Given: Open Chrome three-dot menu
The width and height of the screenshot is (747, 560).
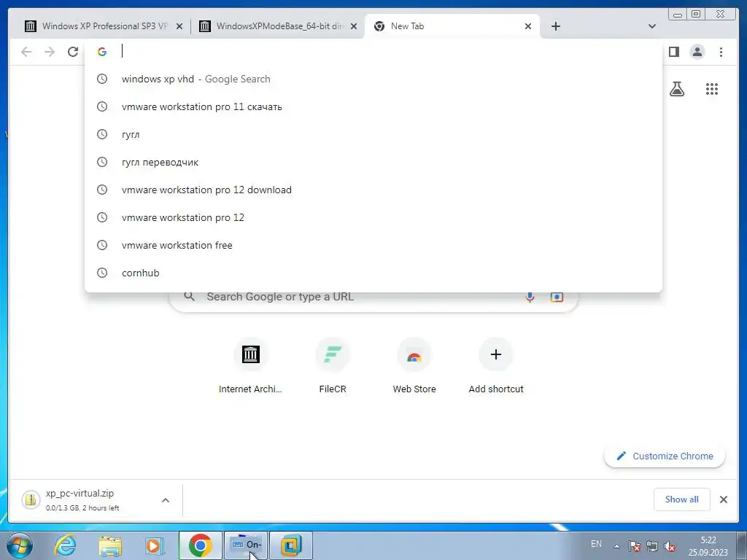Looking at the screenshot, I should (721, 52).
